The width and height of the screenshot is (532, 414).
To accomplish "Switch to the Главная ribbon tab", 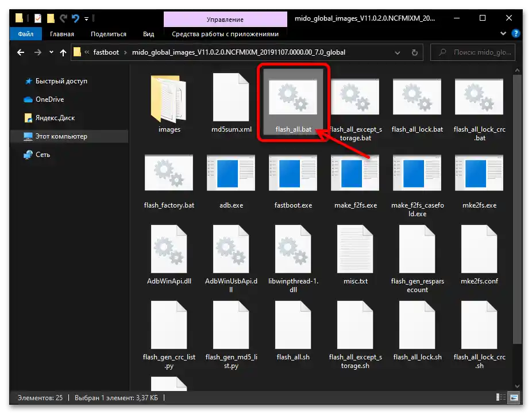I will click(x=61, y=34).
